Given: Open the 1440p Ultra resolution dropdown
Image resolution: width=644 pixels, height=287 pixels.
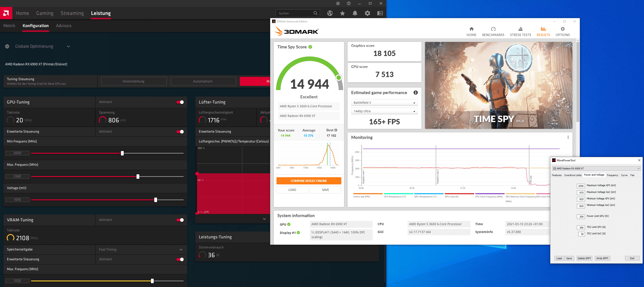Looking at the screenshot, I should pyautogui.click(x=384, y=111).
